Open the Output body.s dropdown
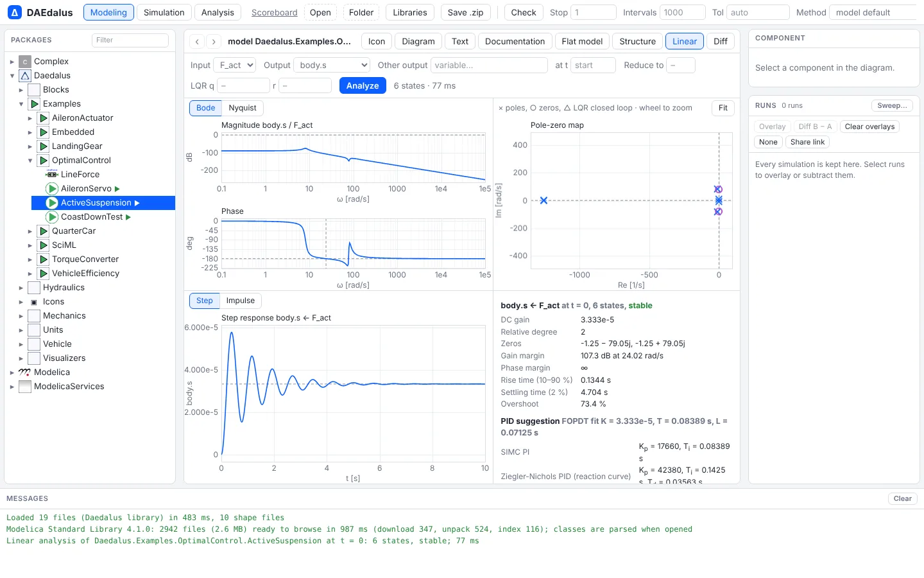 pyautogui.click(x=332, y=65)
